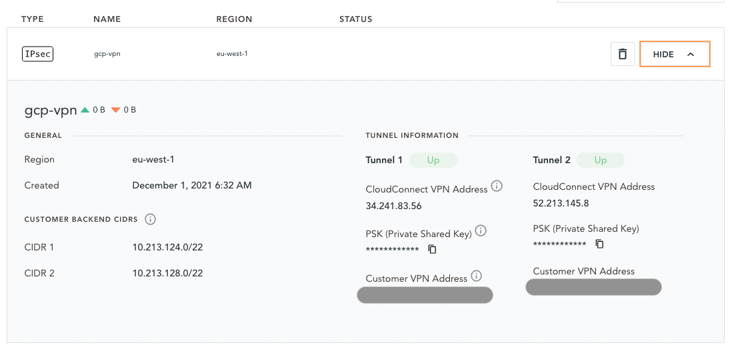Copy Tunnel 1 private shared key
This screenshot has height=361, width=740.
pyautogui.click(x=432, y=249)
